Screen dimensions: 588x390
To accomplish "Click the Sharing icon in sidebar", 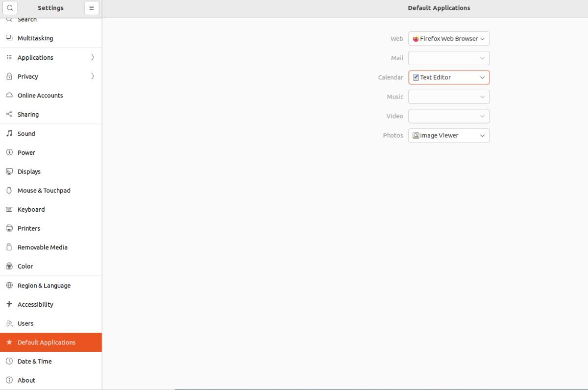I will [x=9, y=114].
